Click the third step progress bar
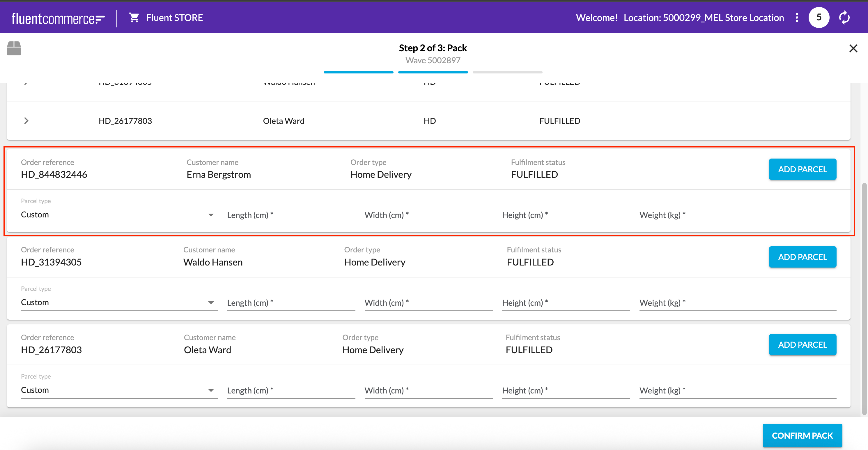The width and height of the screenshot is (868, 450). (x=507, y=72)
